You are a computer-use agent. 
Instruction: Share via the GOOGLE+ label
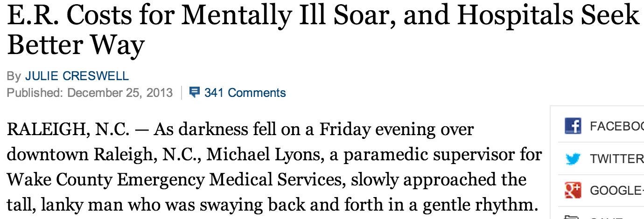click(x=617, y=191)
